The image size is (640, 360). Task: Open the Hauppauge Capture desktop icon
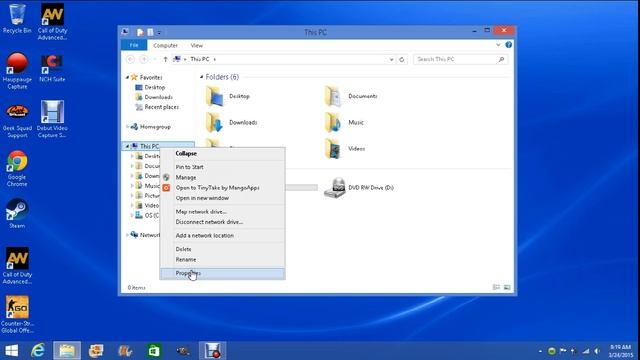click(17, 70)
